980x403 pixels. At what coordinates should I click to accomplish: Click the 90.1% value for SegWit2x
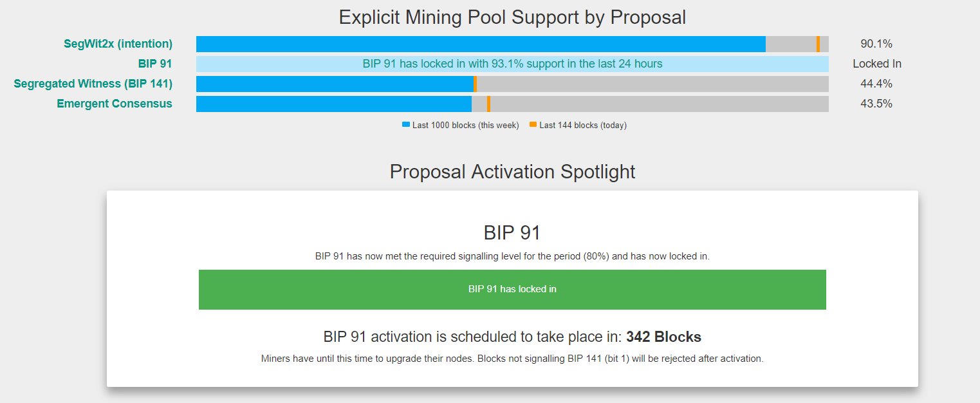coord(876,44)
